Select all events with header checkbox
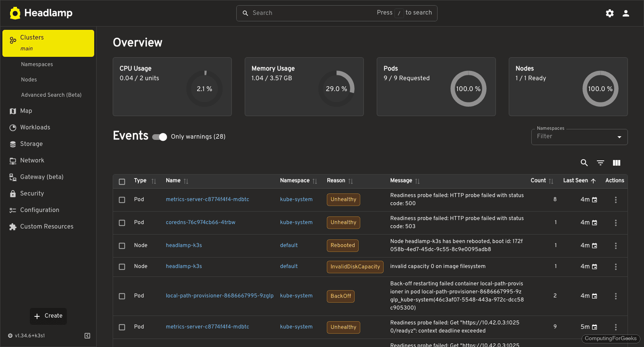This screenshot has height=347, width=644. click(122, 182)
